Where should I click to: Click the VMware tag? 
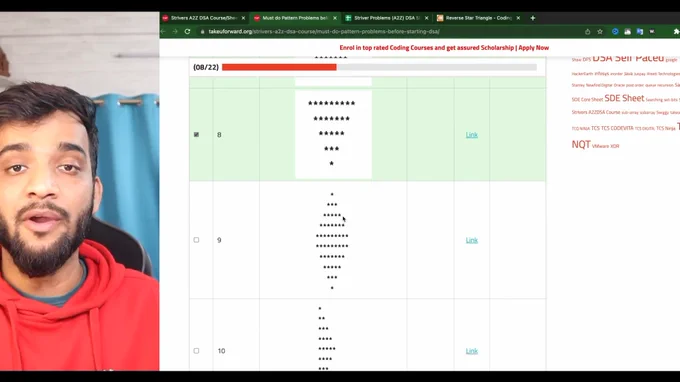click(600, 147)
